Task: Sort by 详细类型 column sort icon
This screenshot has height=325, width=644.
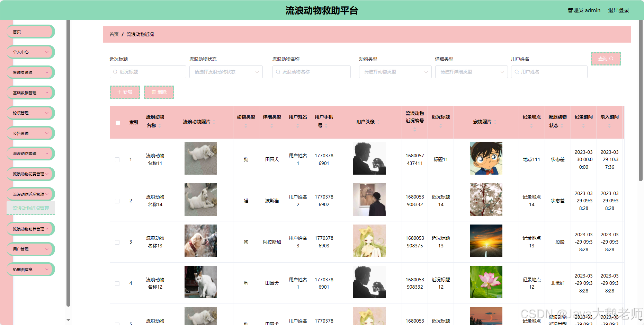Action: tap(272, 126)
